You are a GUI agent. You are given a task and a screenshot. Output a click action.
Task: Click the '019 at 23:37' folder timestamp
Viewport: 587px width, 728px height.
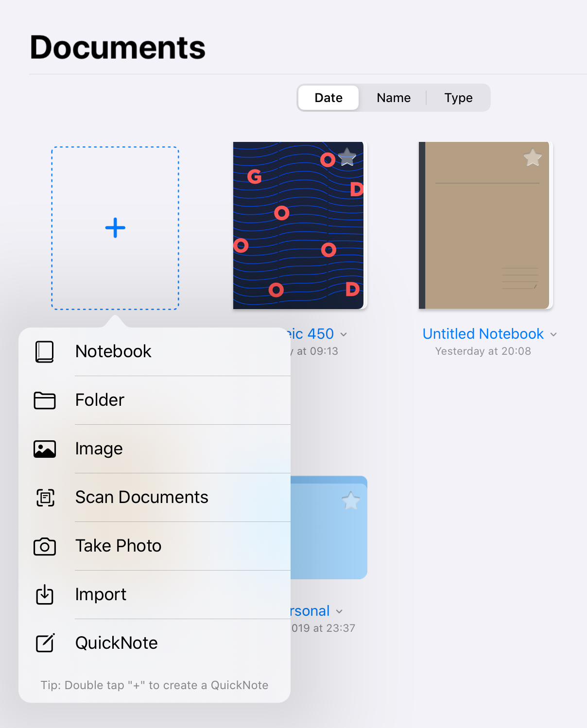click(323, 628)
